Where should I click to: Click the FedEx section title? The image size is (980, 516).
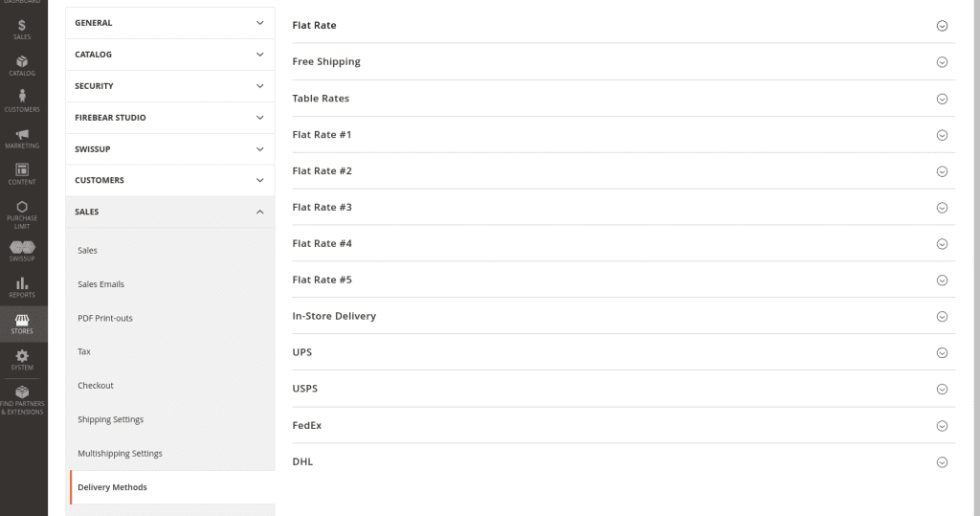tap(307, 425)
